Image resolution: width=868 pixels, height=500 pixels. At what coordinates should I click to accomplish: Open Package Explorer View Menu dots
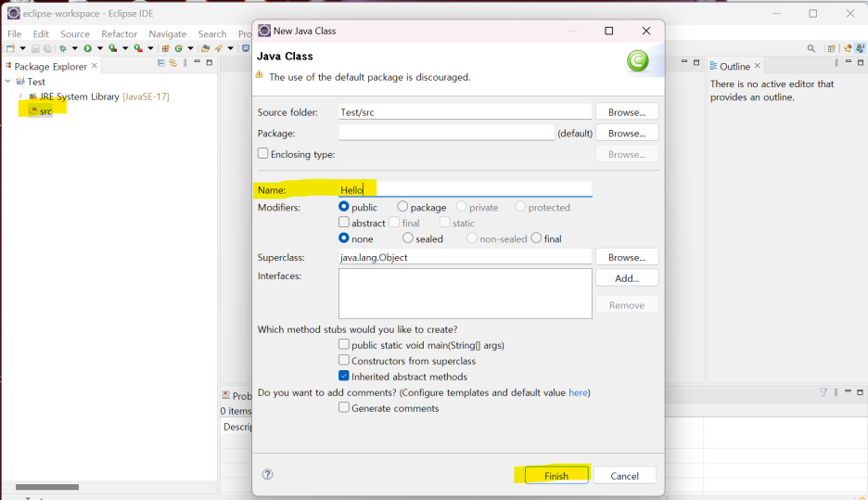pyautogui.click(x=185, y=63)
